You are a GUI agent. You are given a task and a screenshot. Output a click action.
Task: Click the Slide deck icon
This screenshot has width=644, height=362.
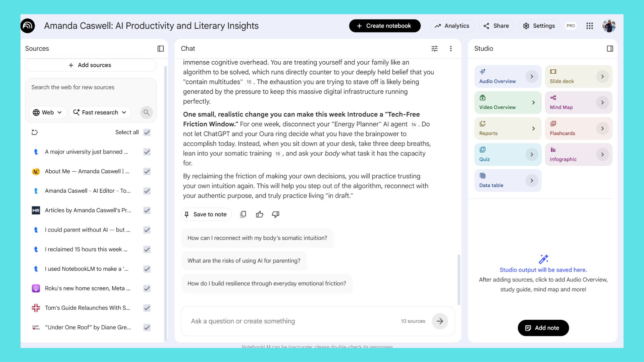coord(553,71)
